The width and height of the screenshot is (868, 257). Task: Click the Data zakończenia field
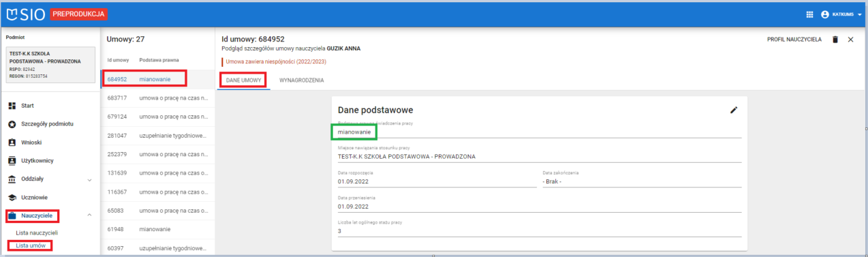tap(641, 178)
